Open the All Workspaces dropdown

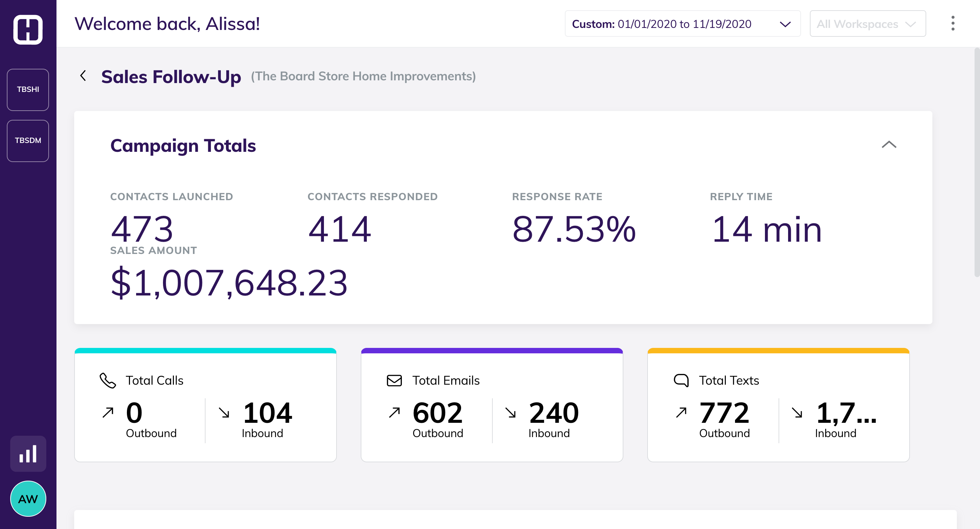coord(868,23)
